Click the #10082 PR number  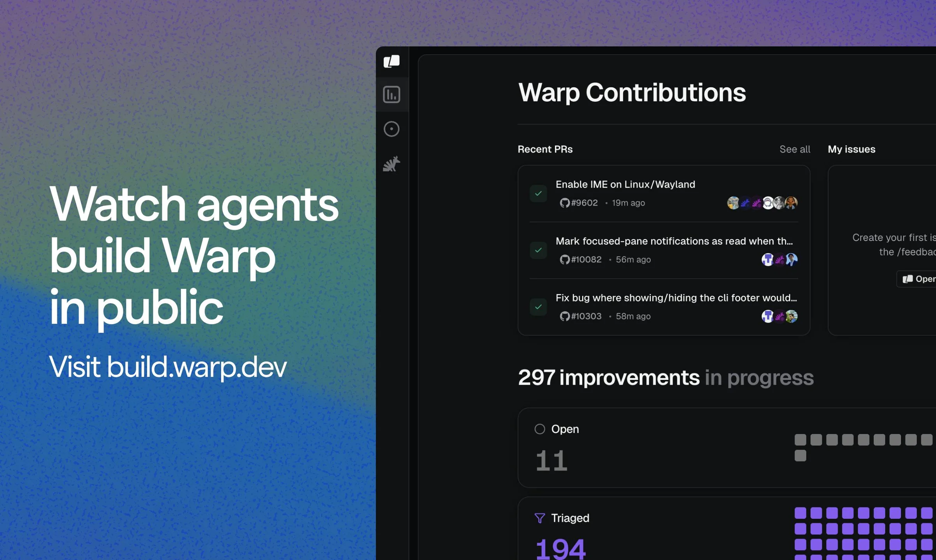click(x=586, y=260)
